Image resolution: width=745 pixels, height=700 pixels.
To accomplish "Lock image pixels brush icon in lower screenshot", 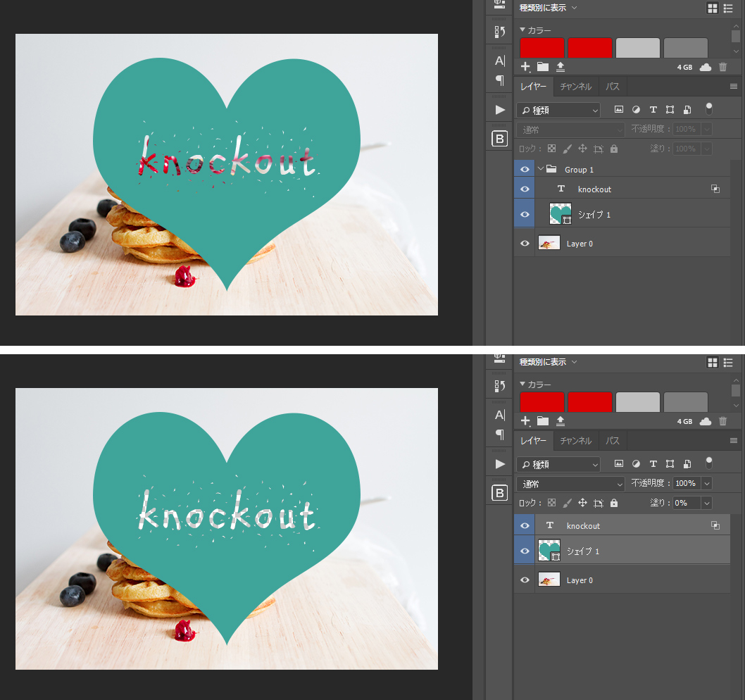I will (x=568, y=503).
